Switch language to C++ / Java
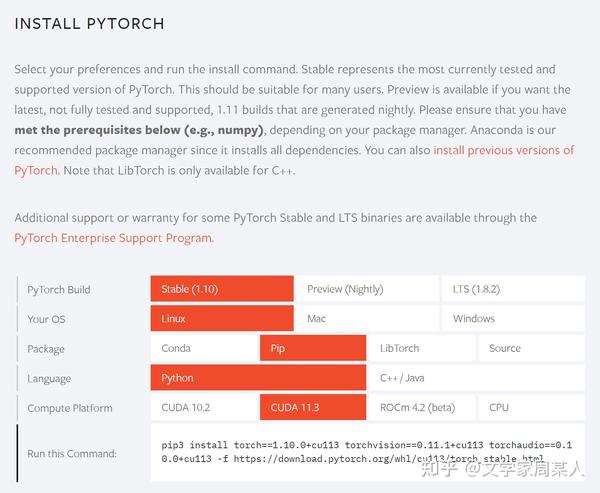Viewport: 600px width, 493px height. tap(476, 378)
